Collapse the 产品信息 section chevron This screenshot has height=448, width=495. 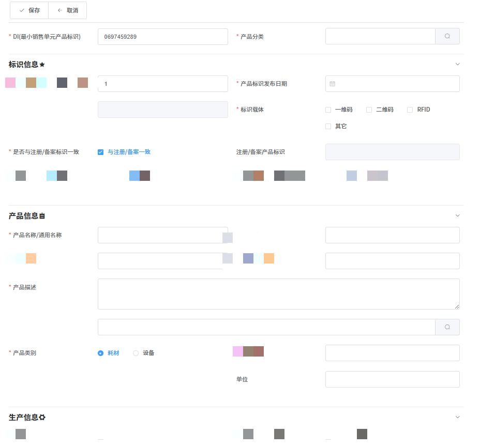pyautogui.click(x=457, y=215)
